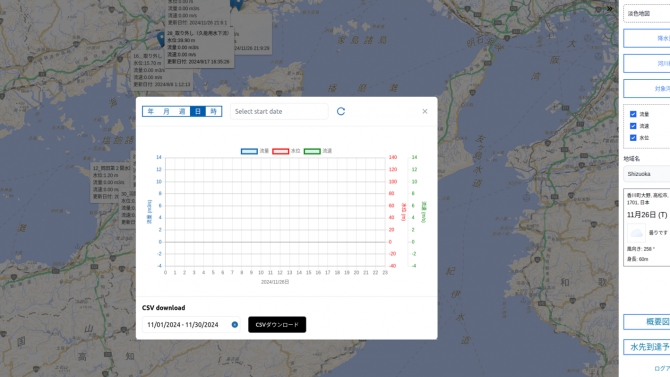This screenshot has height=377, width=670.
Task: Click the 対象河 button in the sidebar
Action: click(646, 88)
